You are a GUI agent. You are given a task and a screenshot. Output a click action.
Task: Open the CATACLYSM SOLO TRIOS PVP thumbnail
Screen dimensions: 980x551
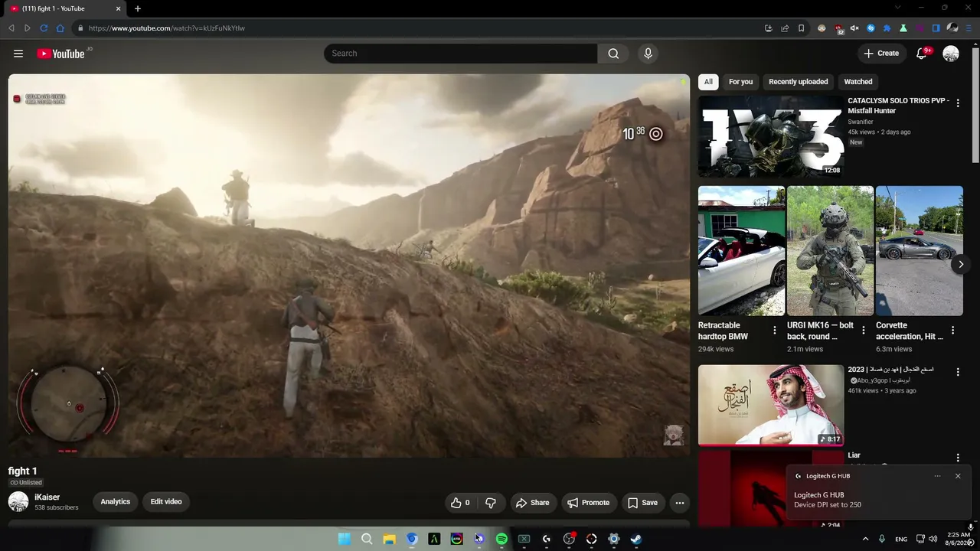click(x=770, y=136)
